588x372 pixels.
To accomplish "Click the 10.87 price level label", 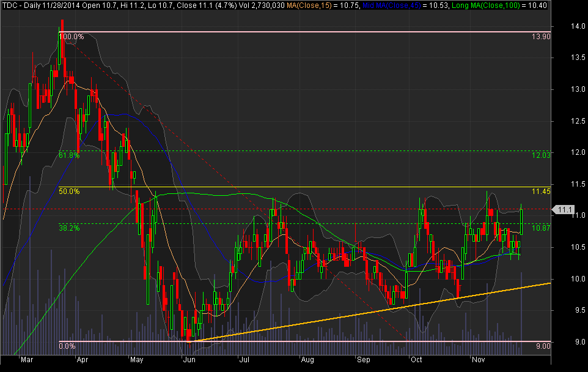I will (541, 228).
